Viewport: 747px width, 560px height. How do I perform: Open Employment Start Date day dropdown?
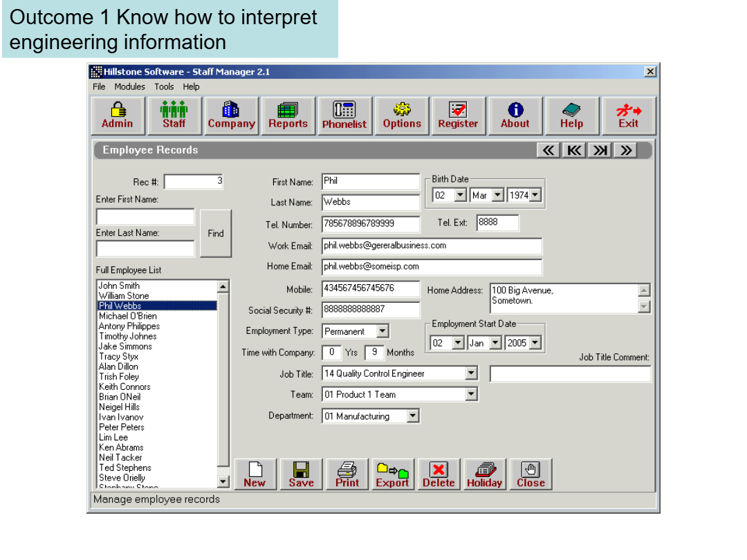pos(458,343)
